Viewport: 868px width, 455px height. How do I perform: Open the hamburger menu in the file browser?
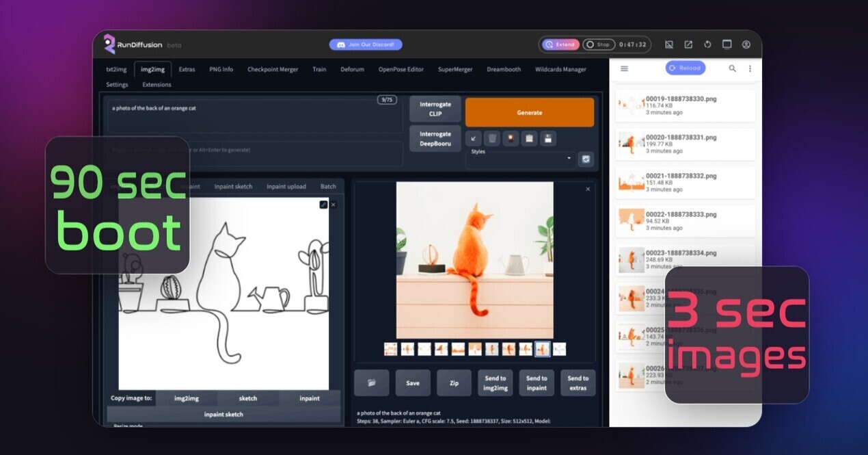tap(624, 68)
